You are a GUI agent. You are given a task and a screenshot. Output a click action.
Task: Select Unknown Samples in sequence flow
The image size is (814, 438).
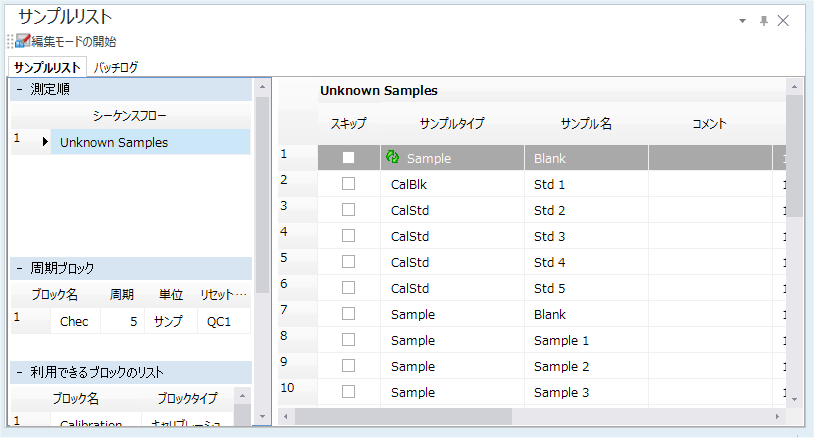pos(151,142)
